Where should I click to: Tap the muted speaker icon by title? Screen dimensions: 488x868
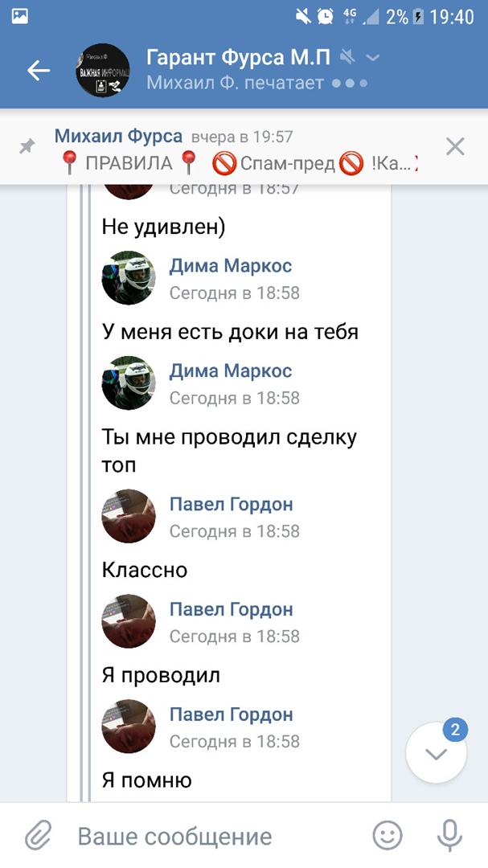click(x=348, y=57)
